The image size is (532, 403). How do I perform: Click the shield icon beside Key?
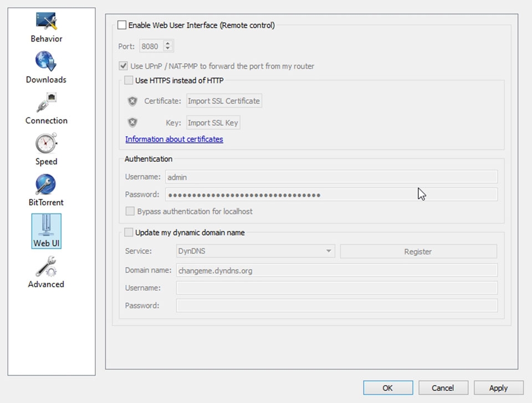pyautogui.click(x=132, y=122)
